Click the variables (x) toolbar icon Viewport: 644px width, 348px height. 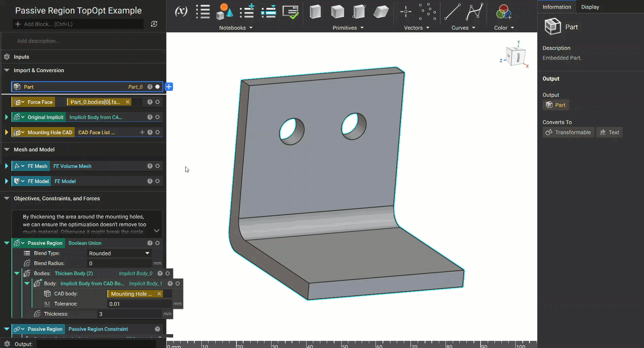click(181, 11)
